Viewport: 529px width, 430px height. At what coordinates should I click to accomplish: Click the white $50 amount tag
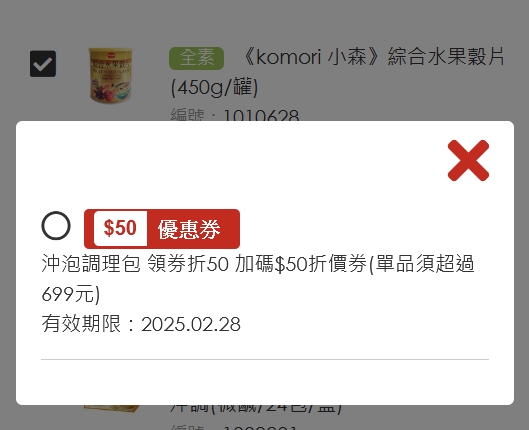pos(120,228)
